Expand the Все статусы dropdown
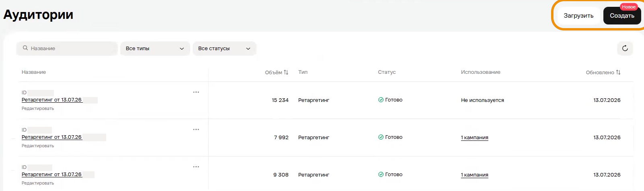 (x=224, y=49)
